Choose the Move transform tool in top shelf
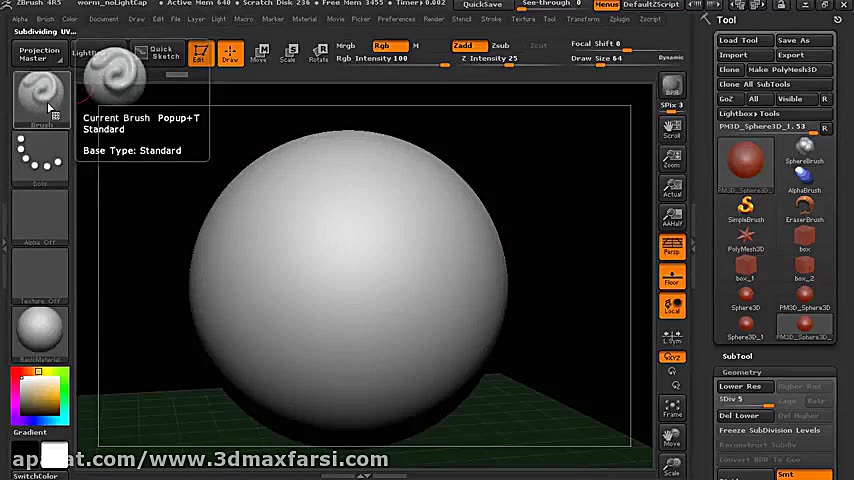Image resolution: width=854 pixels, height=480 pixels. coord(260,53)
